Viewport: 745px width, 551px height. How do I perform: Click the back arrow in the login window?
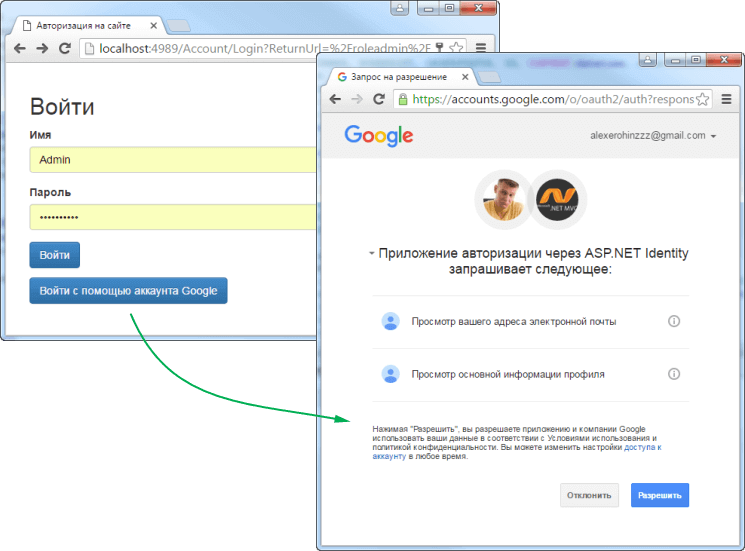coord(19,48)
